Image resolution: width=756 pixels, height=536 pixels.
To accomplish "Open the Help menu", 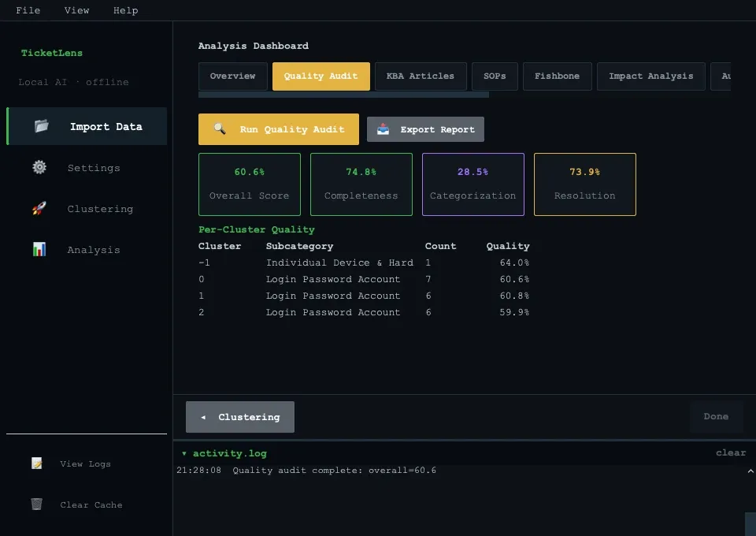I will 125,10.
